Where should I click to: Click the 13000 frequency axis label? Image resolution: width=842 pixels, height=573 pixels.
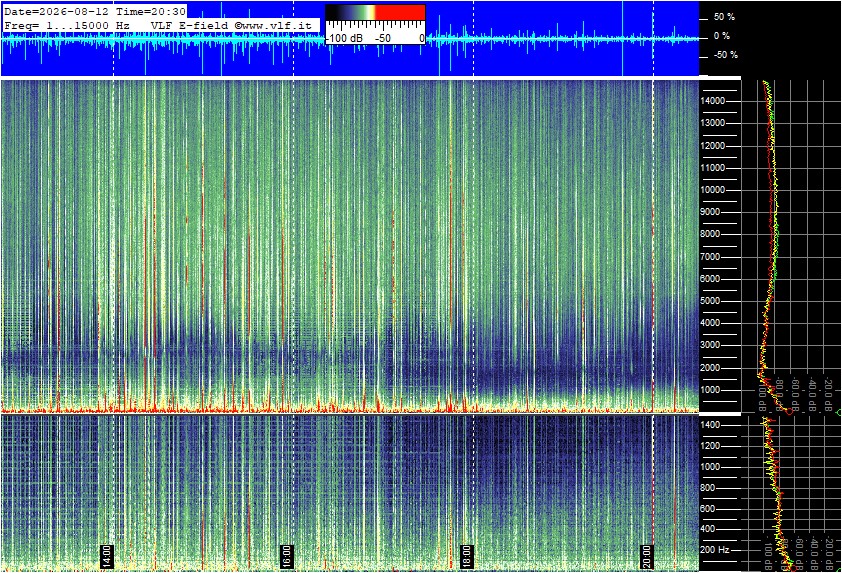pos(713,123)
